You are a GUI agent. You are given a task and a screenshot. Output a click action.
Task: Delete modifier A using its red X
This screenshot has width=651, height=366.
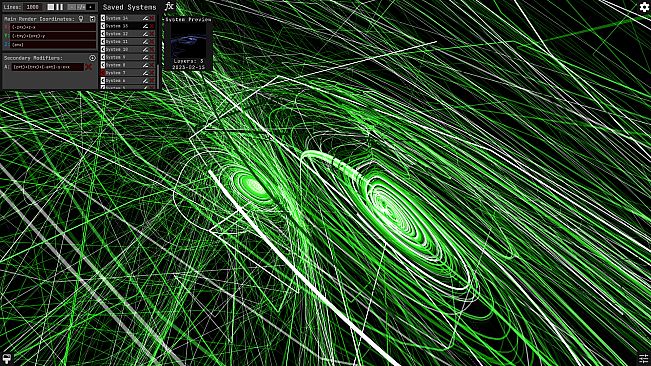(88, 67)
